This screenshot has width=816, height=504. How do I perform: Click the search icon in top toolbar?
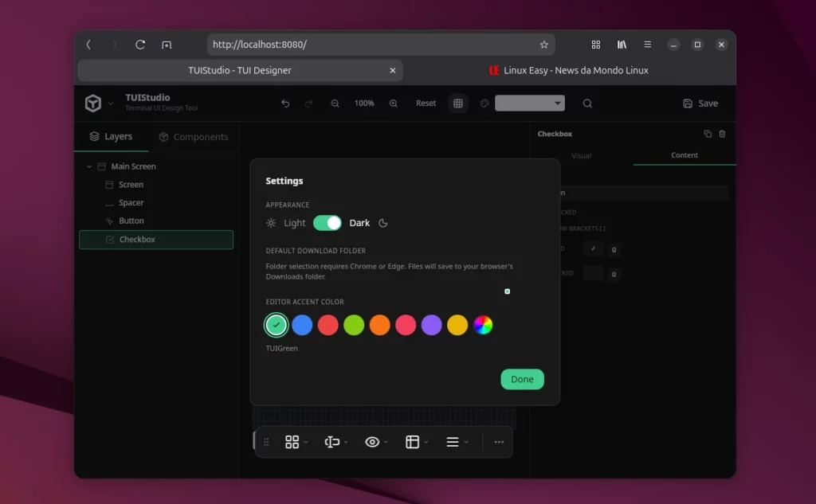(587, 104)
